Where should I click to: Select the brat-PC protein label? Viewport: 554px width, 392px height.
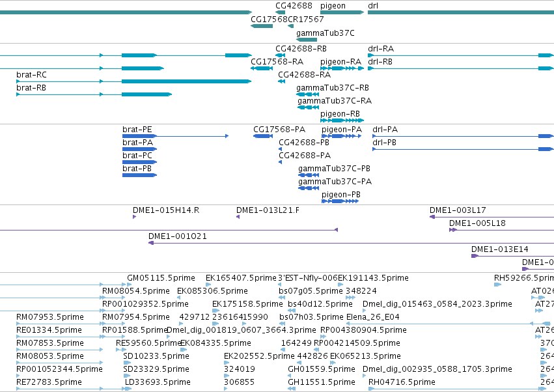137,156
